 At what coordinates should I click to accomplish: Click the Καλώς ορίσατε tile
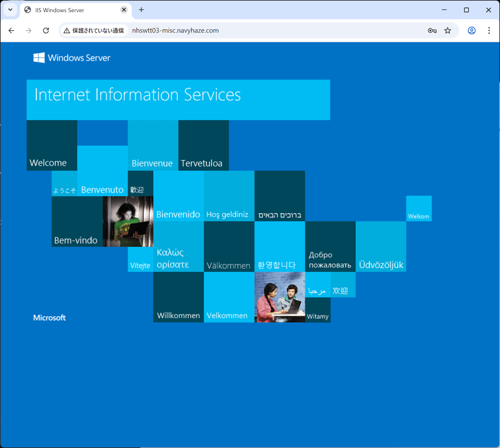(178, 247)
